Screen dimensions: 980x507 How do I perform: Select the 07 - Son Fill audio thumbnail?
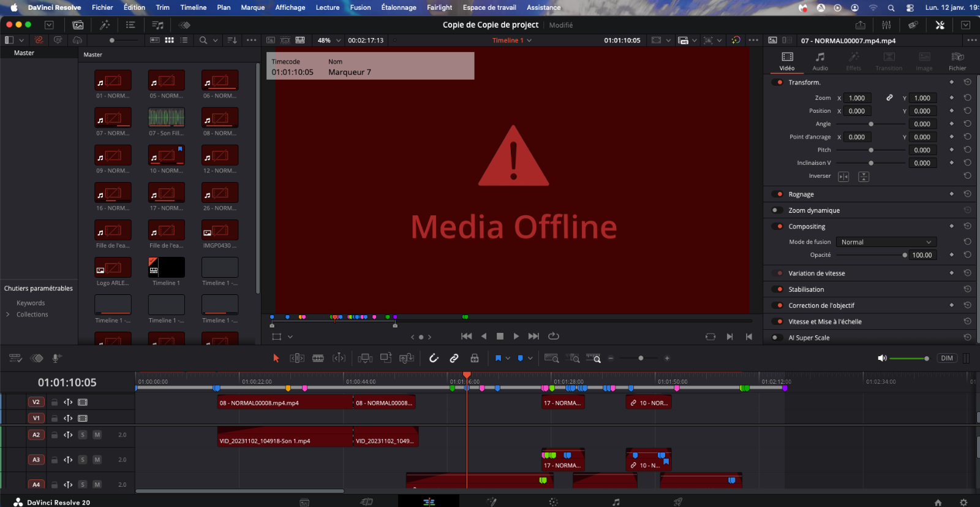point(166,118)
